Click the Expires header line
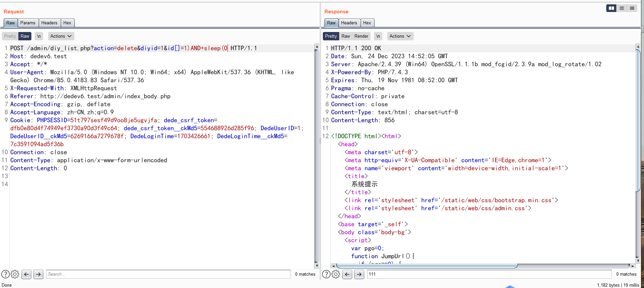Screen dimensions: 644x288 pyautogui.click(x=394, y=80)
